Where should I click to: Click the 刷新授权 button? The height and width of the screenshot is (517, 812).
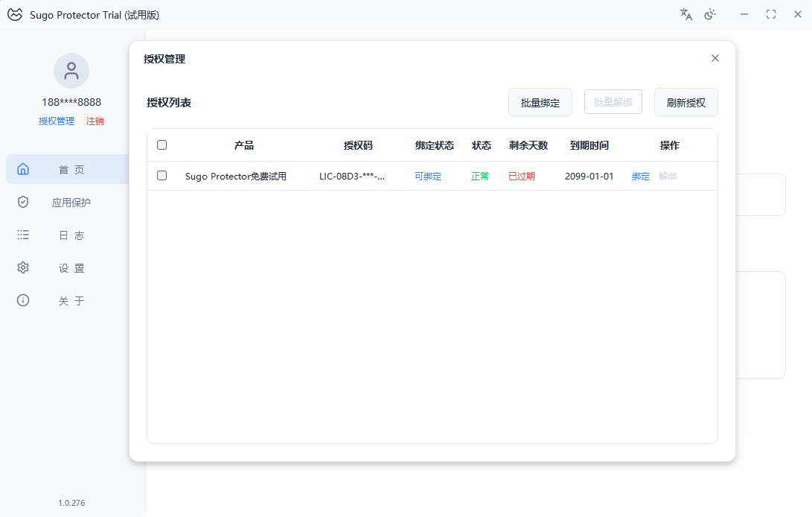pos(685,103)
